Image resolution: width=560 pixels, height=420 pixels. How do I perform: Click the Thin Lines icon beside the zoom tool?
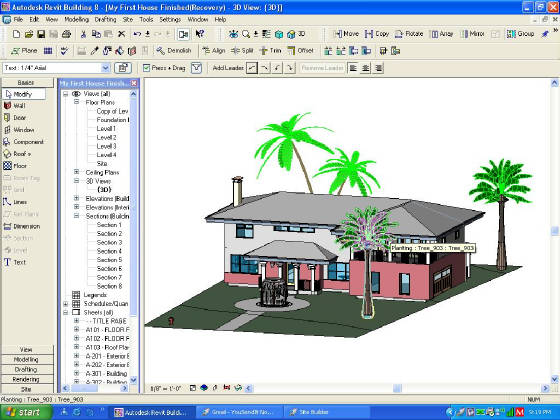pyautogui.click(x=266, y=34)
